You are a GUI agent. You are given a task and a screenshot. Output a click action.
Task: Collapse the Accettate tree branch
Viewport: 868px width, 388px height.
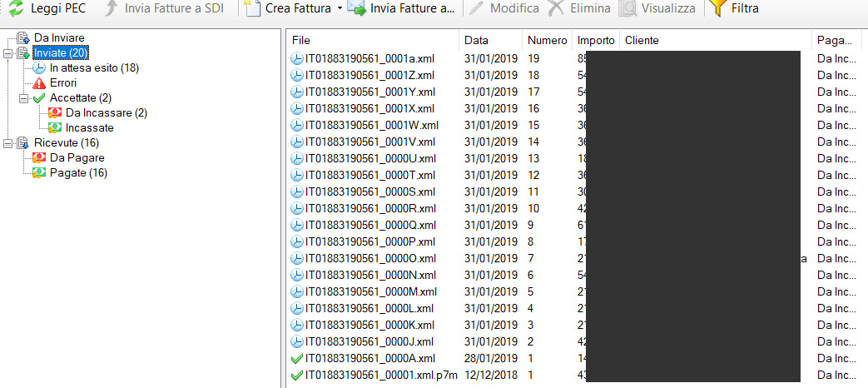click(x=23, y=98)
